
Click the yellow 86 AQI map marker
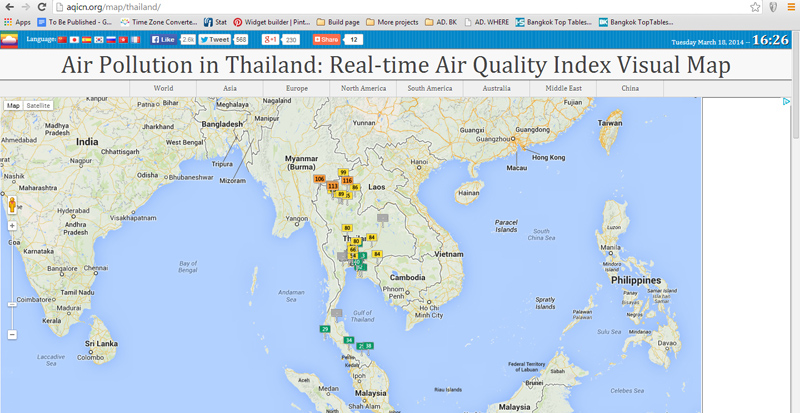[x=356, y=187]
